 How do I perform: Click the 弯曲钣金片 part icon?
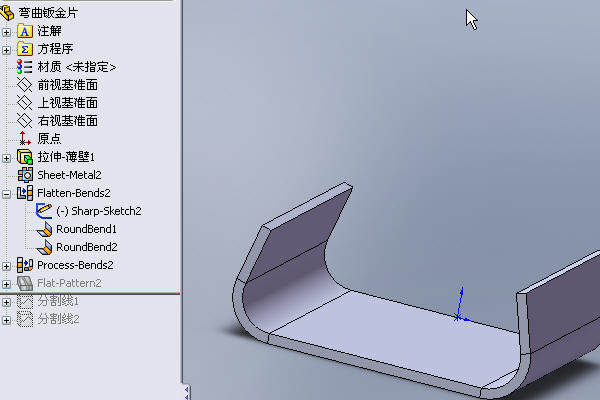point(7,13)
